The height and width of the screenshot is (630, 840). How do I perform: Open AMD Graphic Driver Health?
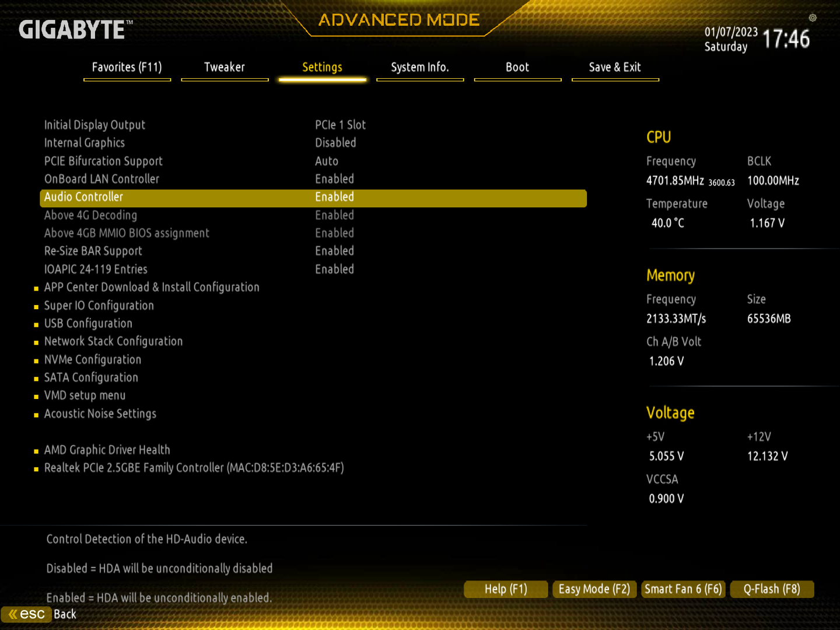click(x=107, y=450)
